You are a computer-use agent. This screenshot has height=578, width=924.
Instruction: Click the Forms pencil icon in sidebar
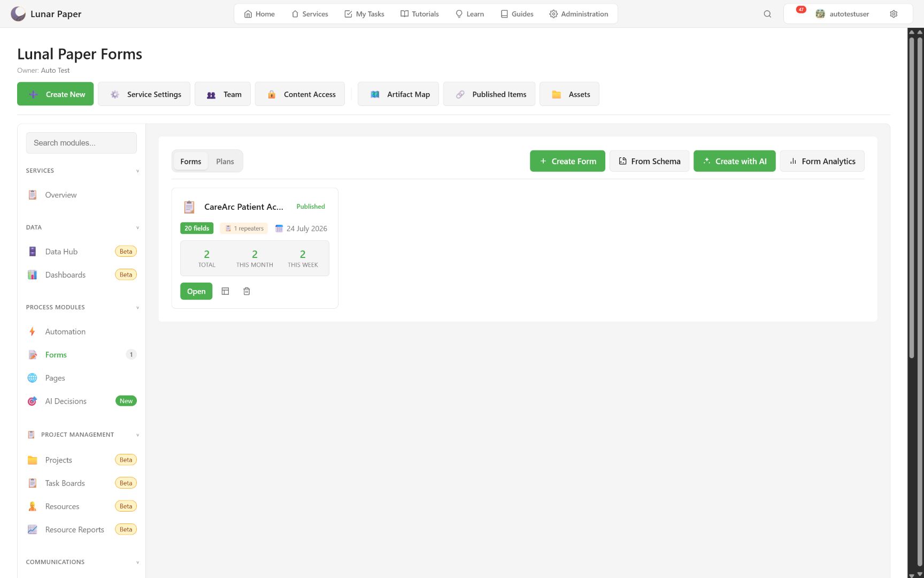(x=33, y=355)
